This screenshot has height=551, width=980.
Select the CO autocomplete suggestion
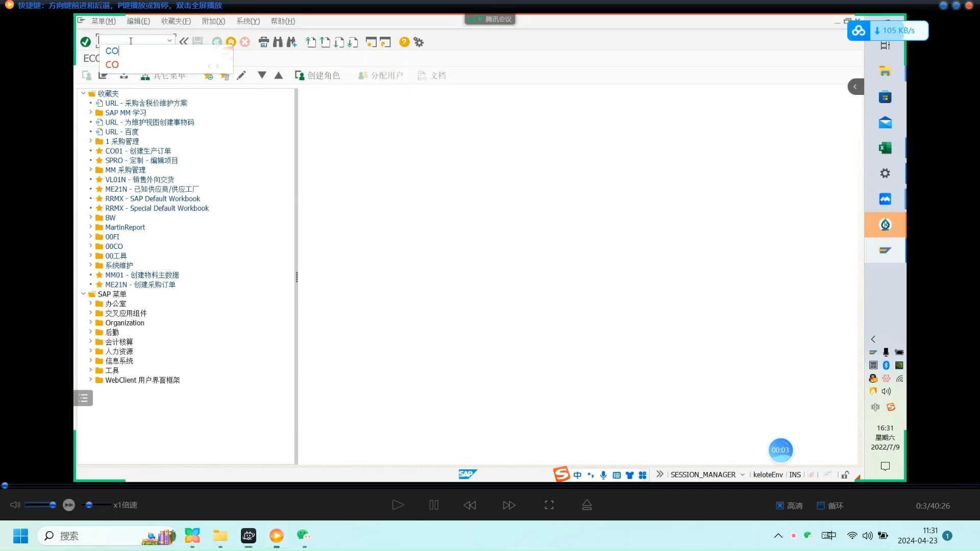(x=112, y=64)
